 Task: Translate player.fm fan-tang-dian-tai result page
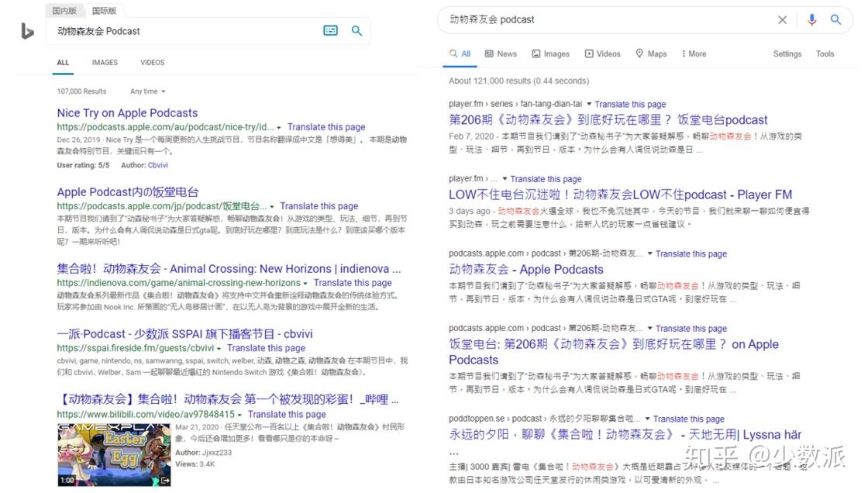[630, 104]
